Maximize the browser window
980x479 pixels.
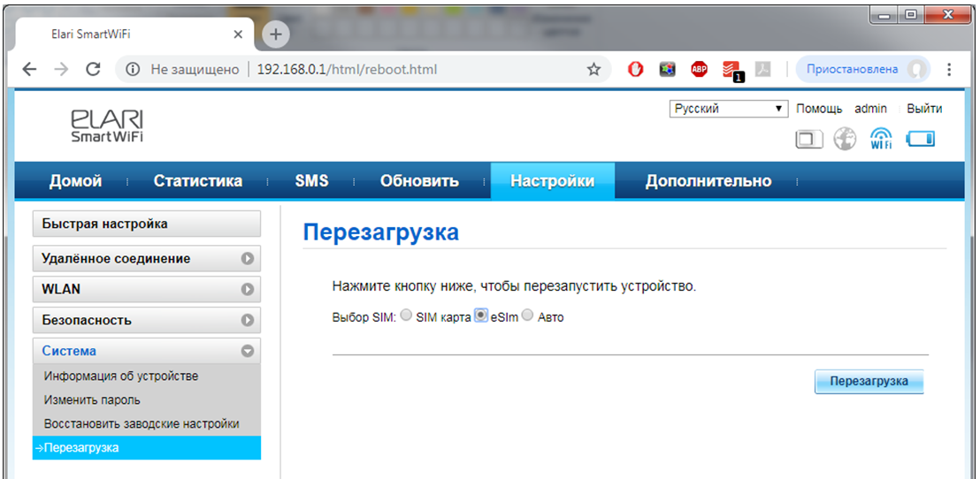coord(911,15)
